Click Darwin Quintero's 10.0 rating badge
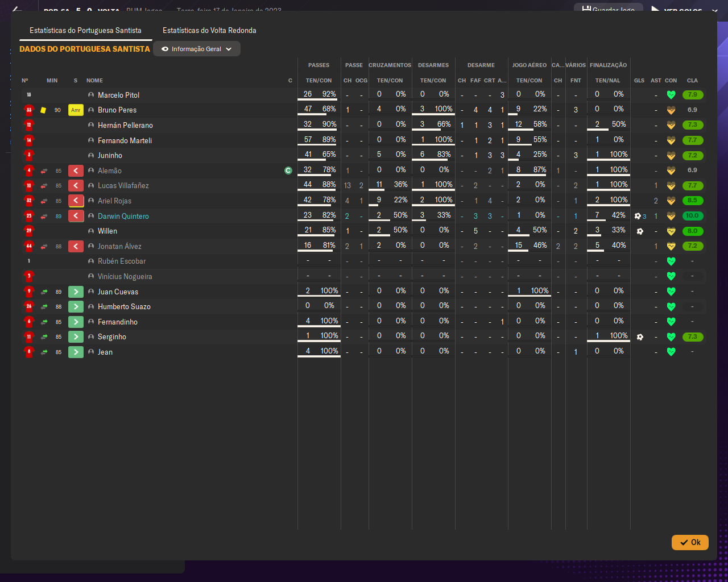Image resolution: width=728 pixels, height=582 pixels. click(x=692, y=216)
